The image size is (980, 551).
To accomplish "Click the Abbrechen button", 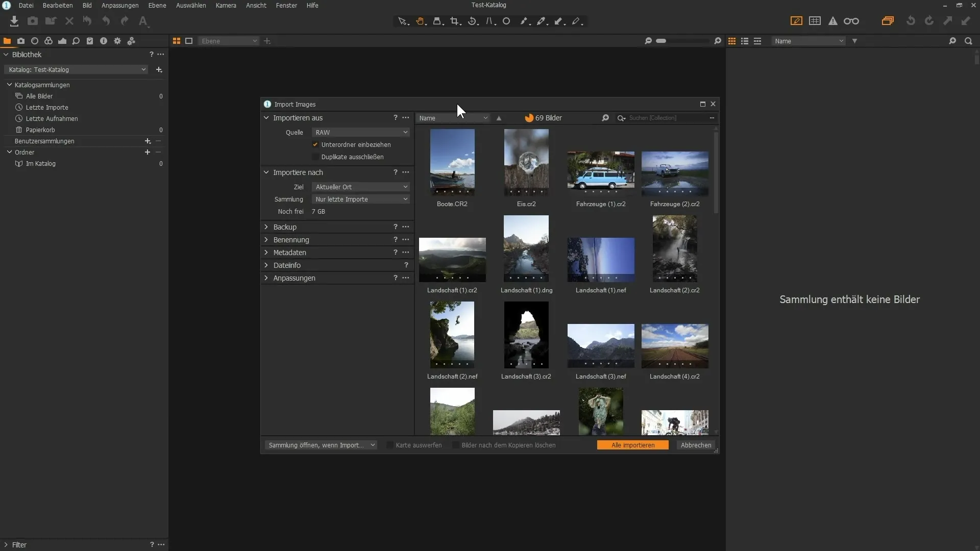I will coord(696,445).
